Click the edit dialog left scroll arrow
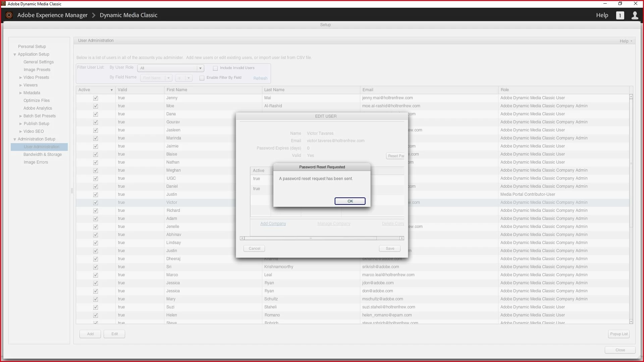The width and height of the screenshot is (644, 362). (242, 238)
